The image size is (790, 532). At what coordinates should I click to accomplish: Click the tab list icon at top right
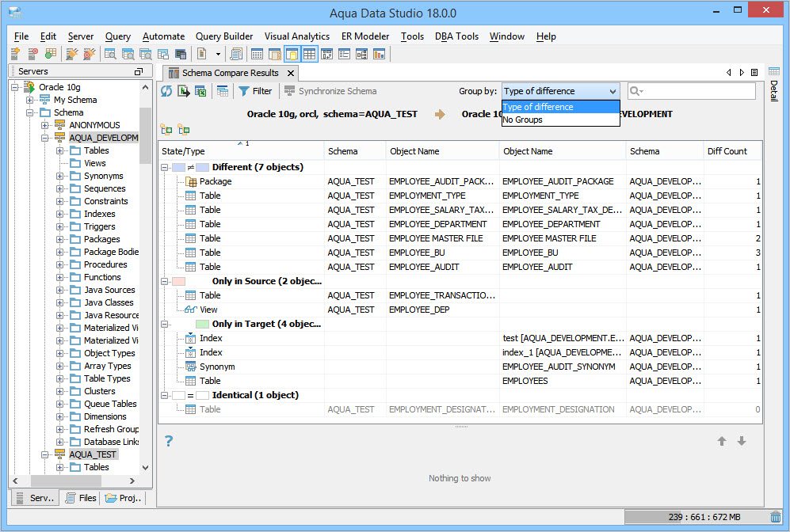[x=754, y=73]
